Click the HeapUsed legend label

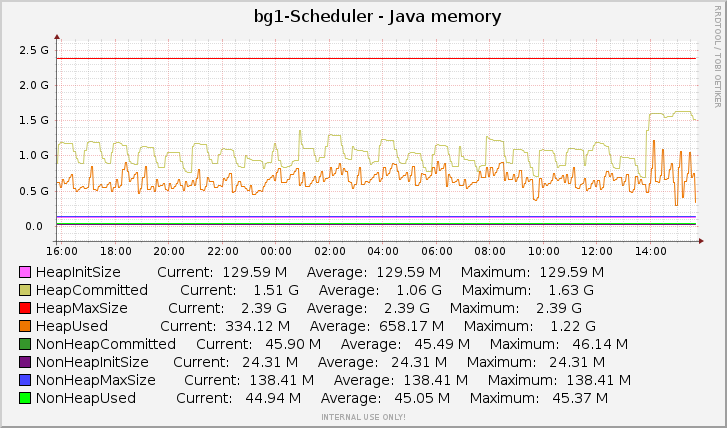pos(72,326)
